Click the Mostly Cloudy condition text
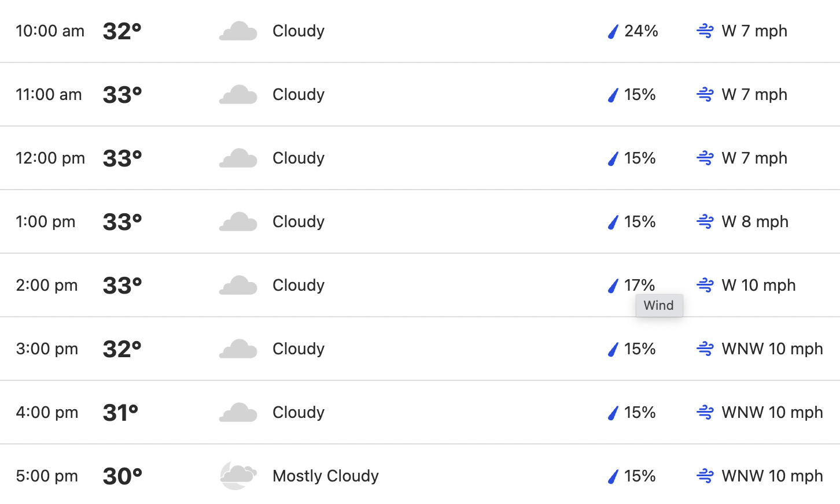The height and width of the screenshot is (504, 840). 326,476
